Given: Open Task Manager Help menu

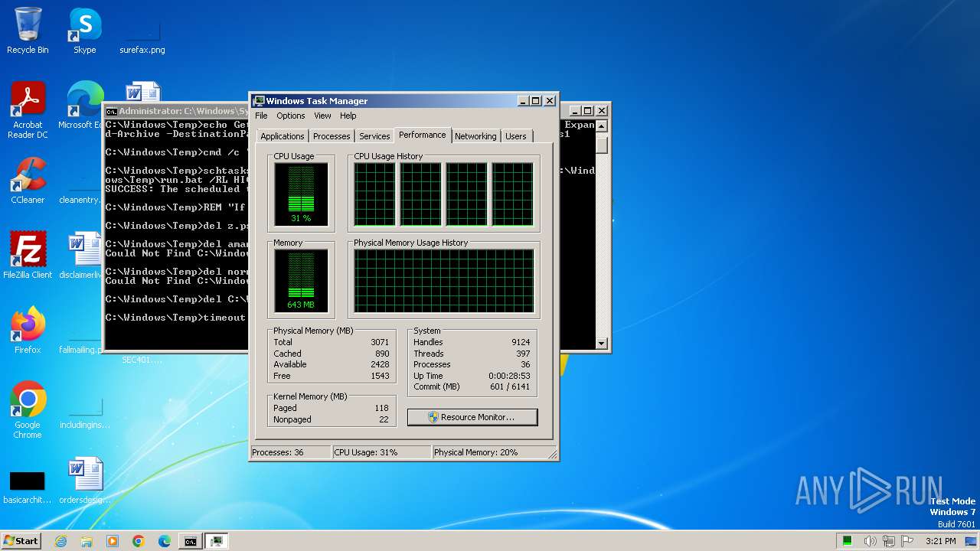Looking at the screenshot, I should [x=348, y=116].
